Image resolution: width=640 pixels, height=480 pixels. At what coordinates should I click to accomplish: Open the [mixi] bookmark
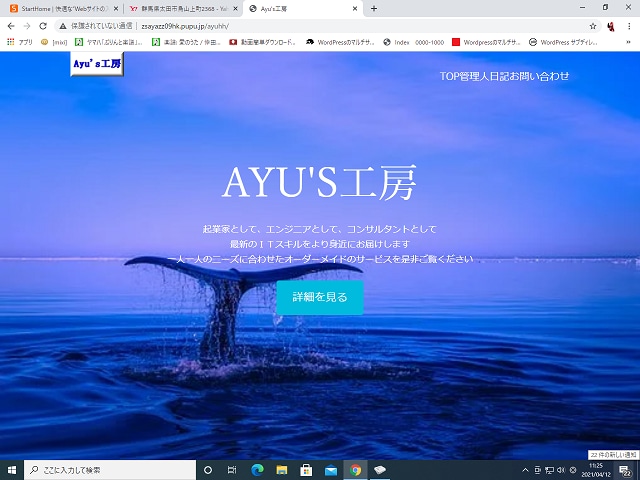coord(54,42)
